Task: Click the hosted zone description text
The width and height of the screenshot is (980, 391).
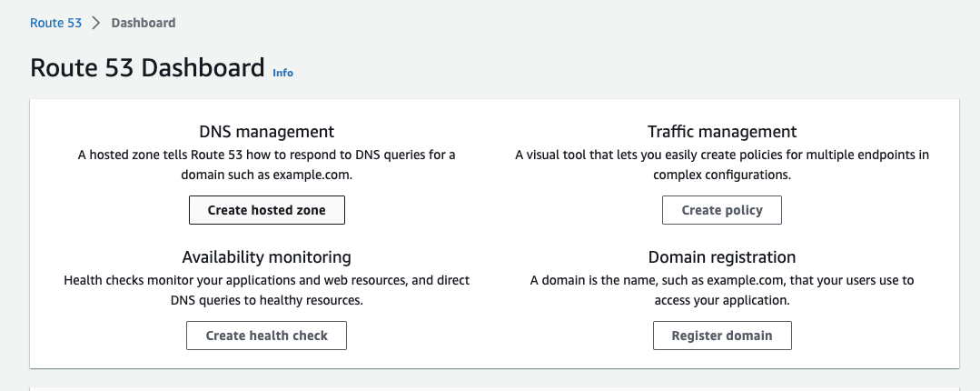Action: pos(267,165)
